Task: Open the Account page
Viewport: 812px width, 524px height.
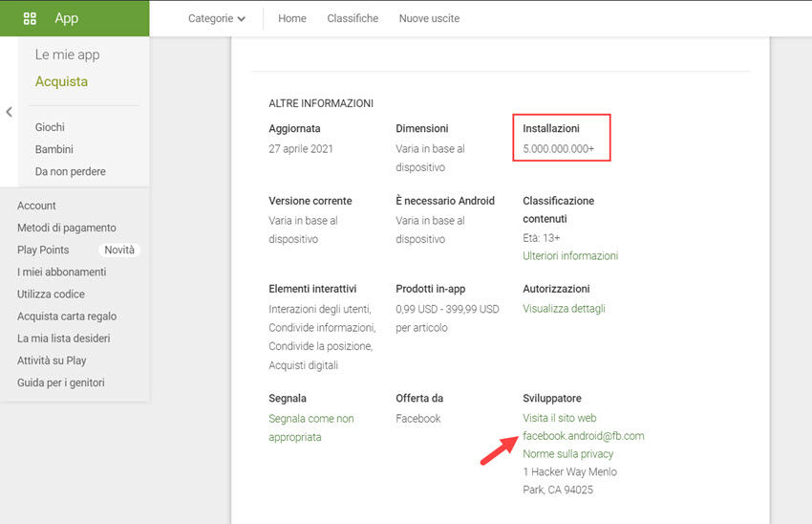Action: click(x=36, y=206)
